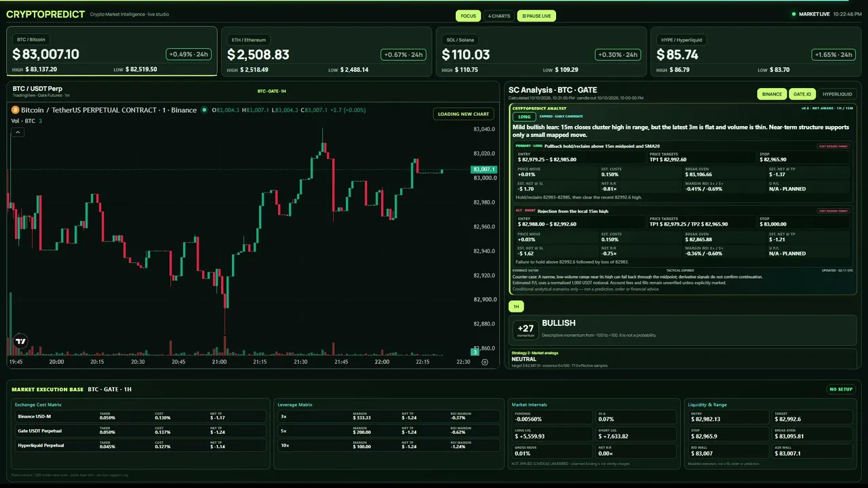
Task: Click the +27 momentum score box
Action: point(525,329)
